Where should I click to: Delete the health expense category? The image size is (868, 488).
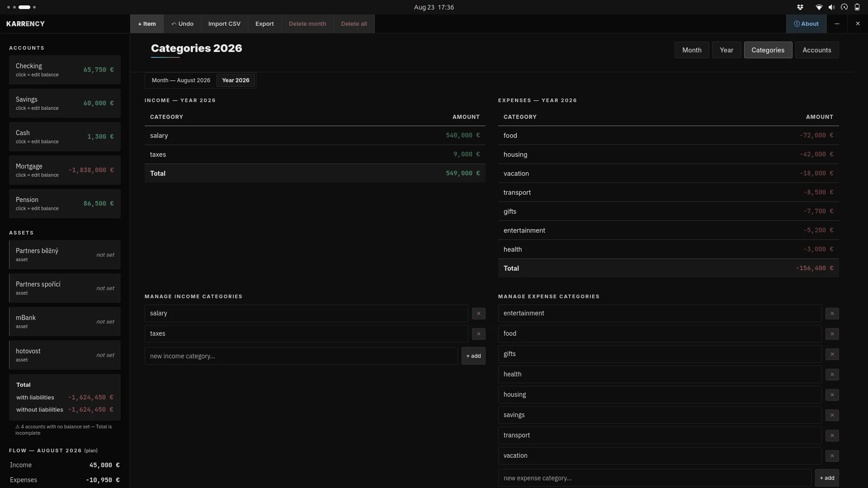[832, 375]
